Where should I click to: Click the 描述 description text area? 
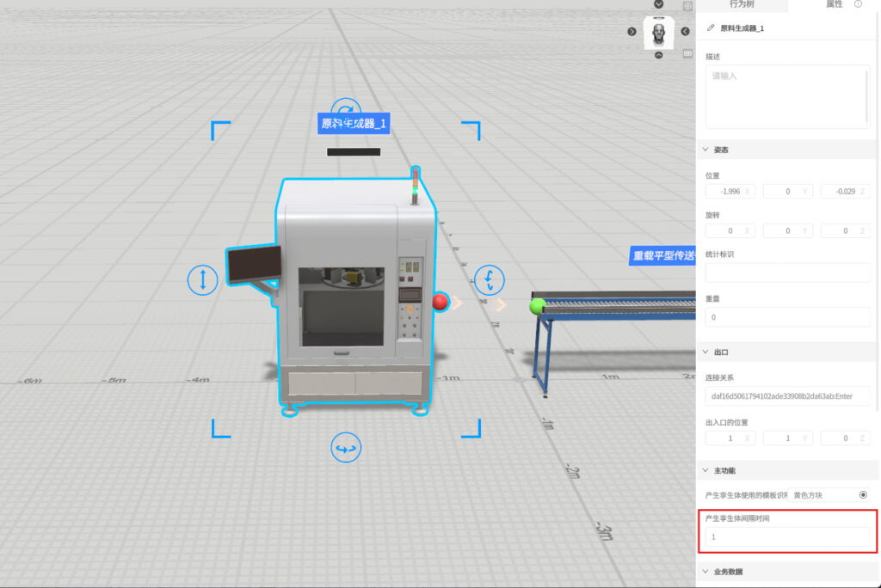coord(787,96)
